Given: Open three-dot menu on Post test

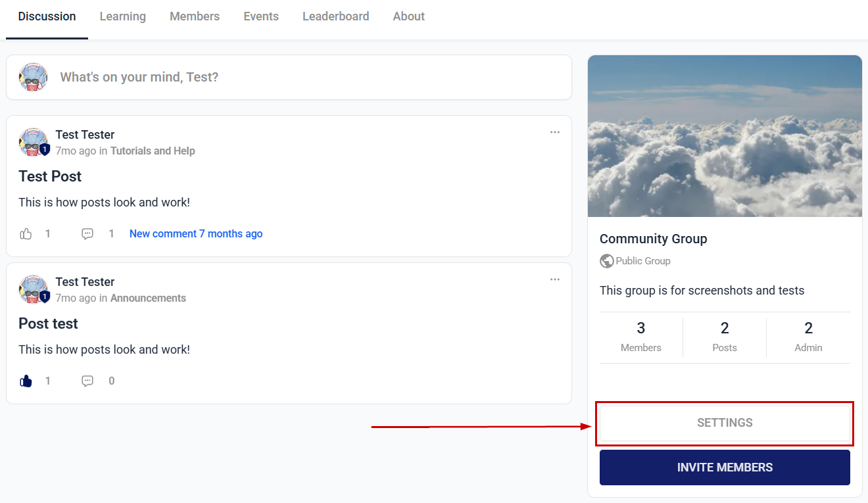Looking at the screenshot, I should click(555, 279).
